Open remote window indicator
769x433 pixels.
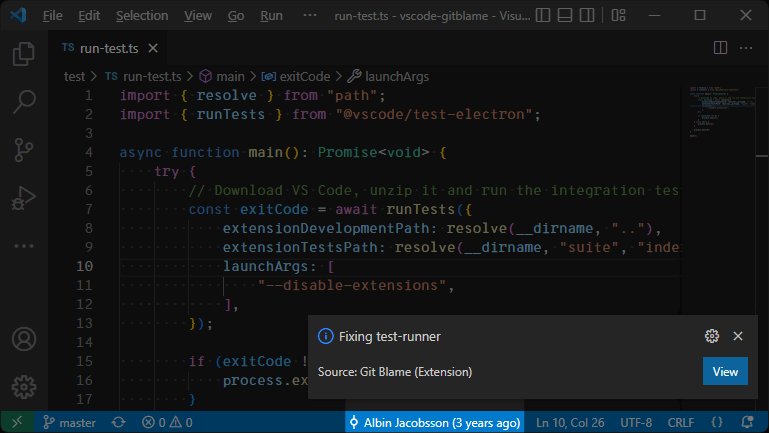pos(17,422)
